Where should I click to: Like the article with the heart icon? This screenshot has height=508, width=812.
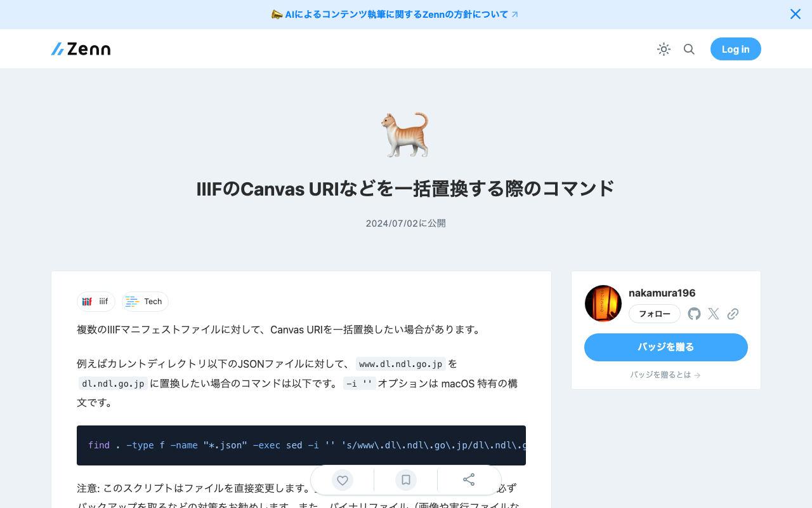point(342,480)
